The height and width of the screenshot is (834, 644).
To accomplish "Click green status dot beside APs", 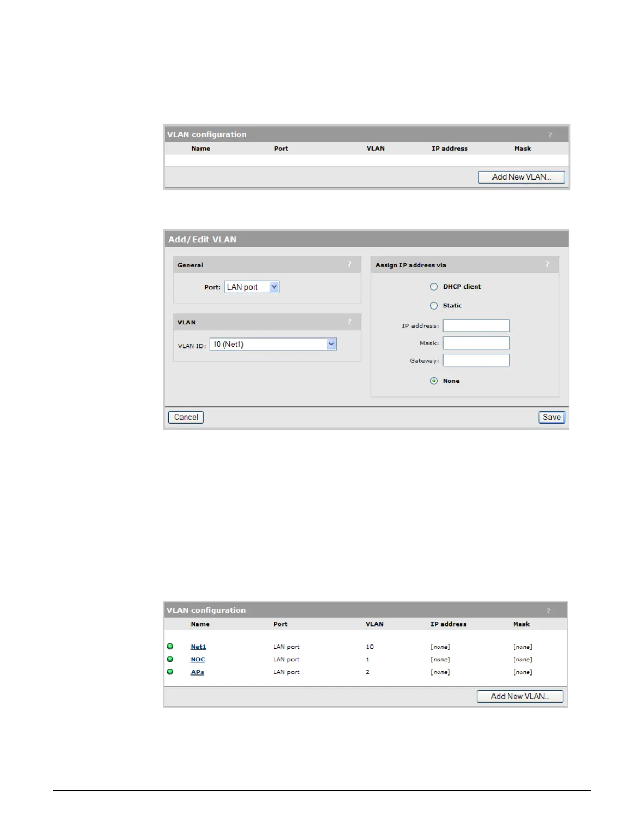I will coord(170,671).
